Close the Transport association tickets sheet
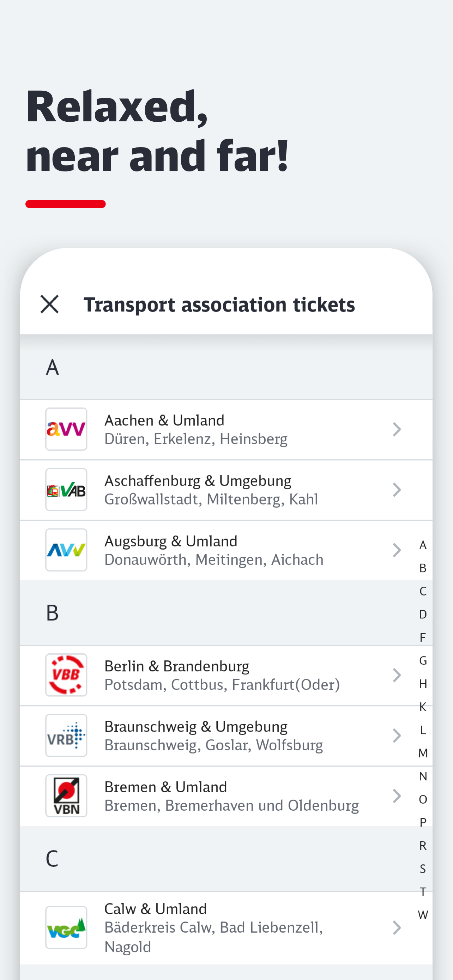 (x=49, y=304)
